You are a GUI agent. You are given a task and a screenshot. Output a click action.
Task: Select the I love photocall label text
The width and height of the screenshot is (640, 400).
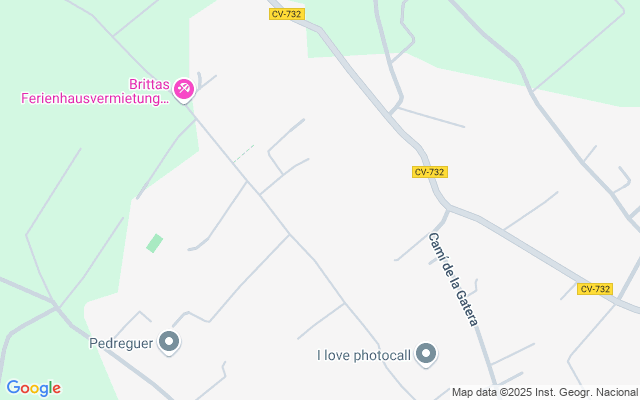pyautogui.click(x=364, y=355)
